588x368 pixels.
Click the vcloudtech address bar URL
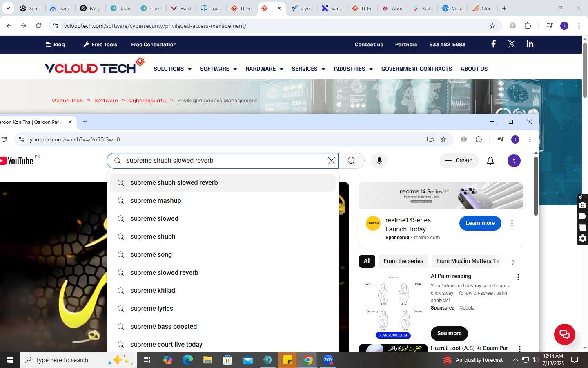pyautogui.click(x=155, y=26)
